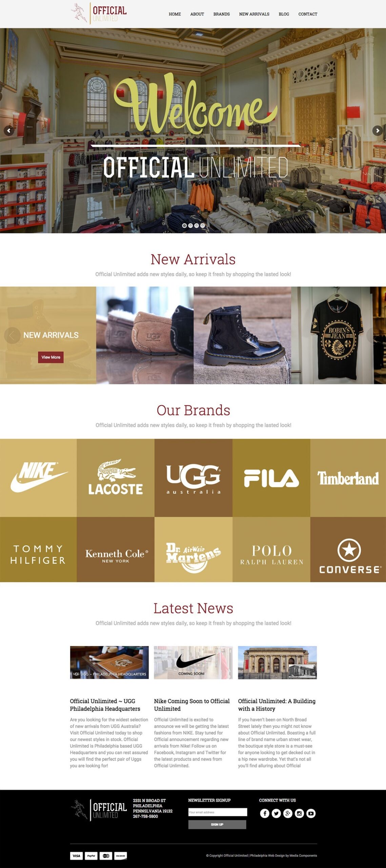This screenshot has height=868, width=386.
Task: Open the YouTube icon in footer
Action: (x=311, y=813)
